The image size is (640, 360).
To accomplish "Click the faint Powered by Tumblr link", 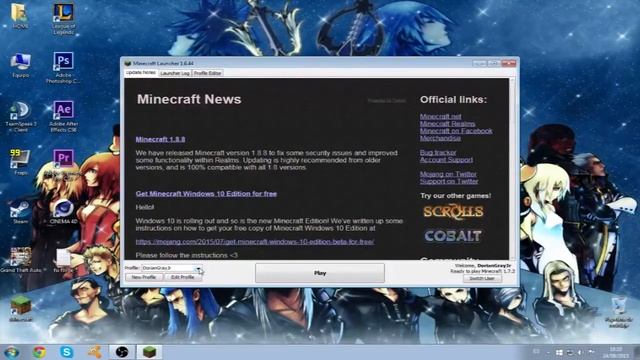I will [387, 100].
